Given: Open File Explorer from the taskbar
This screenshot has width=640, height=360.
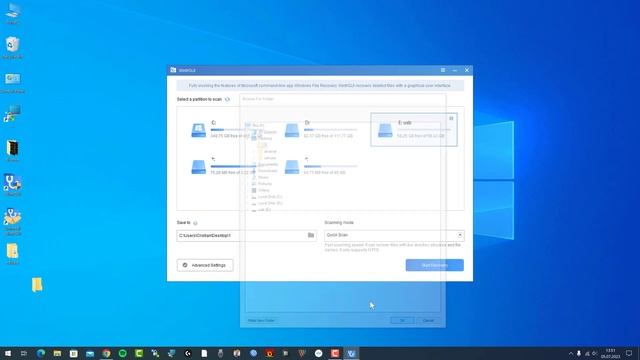Looking at the screenshot, I should click(57, 353).
